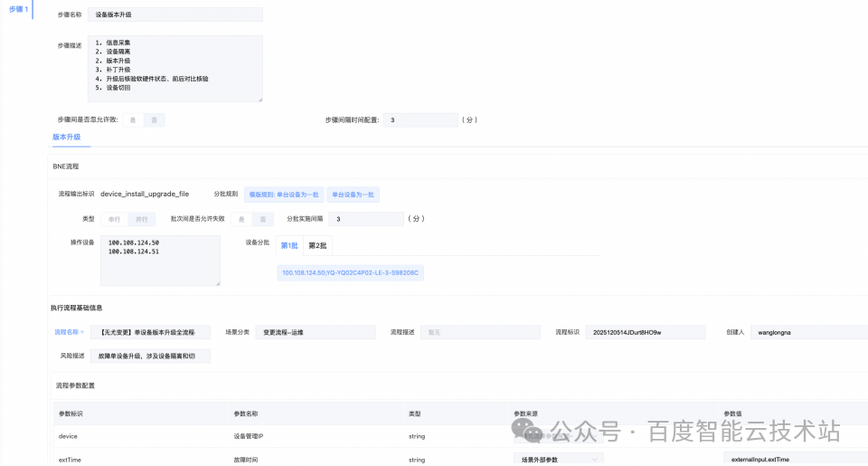Click inside the 步骤描述 text area
The image size is (868, 466).
coord(175,69)
